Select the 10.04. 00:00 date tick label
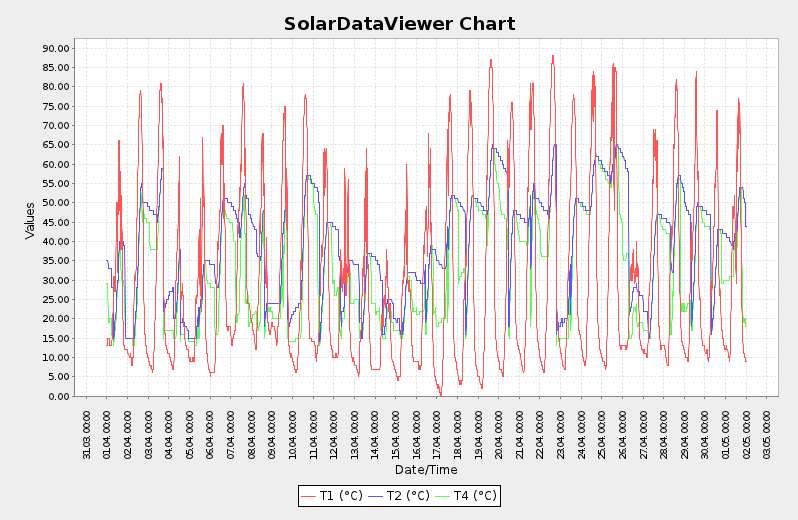The width and height of the screenshot is (798, 520). click(293, 428)
